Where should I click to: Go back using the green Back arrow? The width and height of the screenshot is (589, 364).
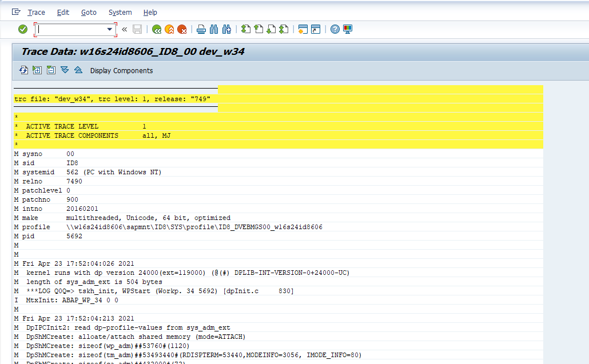157,29
